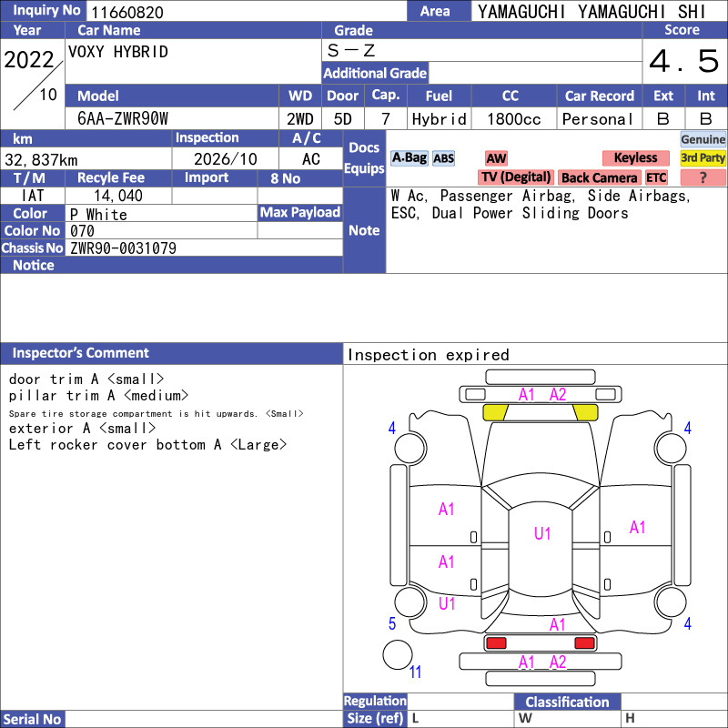Select the Hybrid fuel value
728x728 pixels.
(439, 119)
